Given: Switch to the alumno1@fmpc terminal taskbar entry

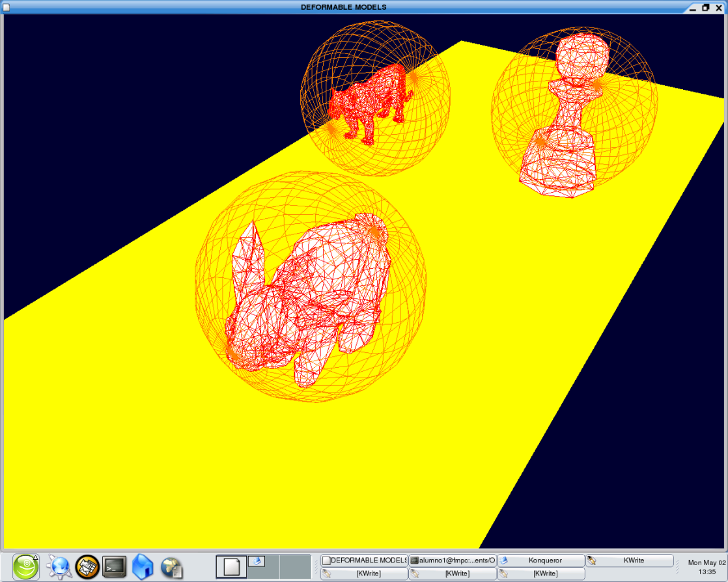Looking at the screenshot, I should 453,561.
